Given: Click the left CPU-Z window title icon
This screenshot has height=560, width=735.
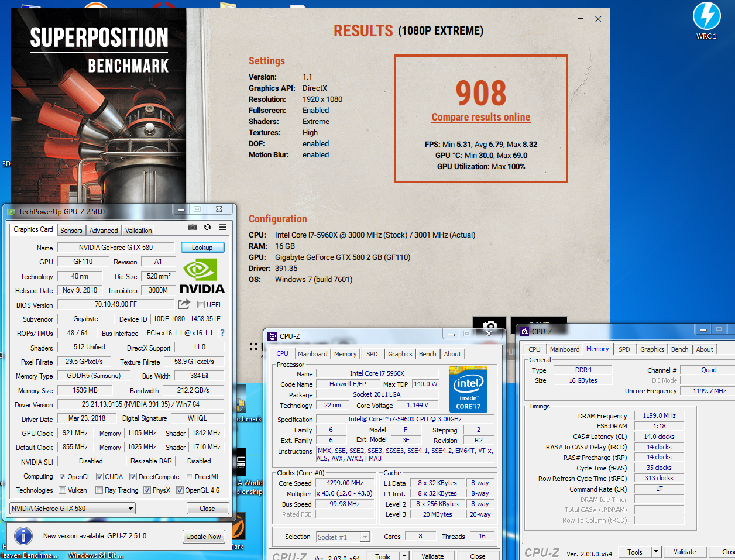Looking at the screenshot, I should 272,336.
